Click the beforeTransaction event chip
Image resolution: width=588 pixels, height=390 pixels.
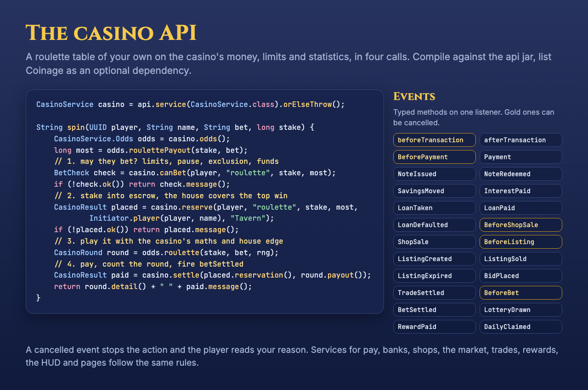click(x=435, y=140)
